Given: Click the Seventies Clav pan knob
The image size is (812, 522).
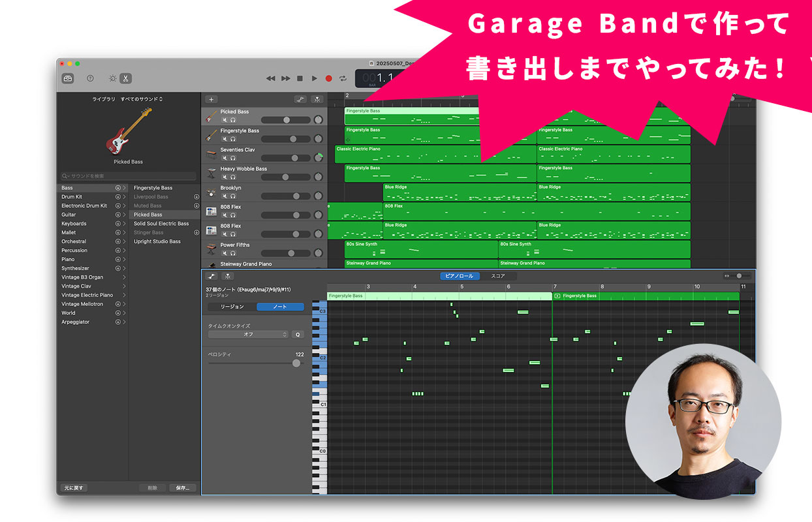Looking at the screenshot, I should tap(319, 158).
